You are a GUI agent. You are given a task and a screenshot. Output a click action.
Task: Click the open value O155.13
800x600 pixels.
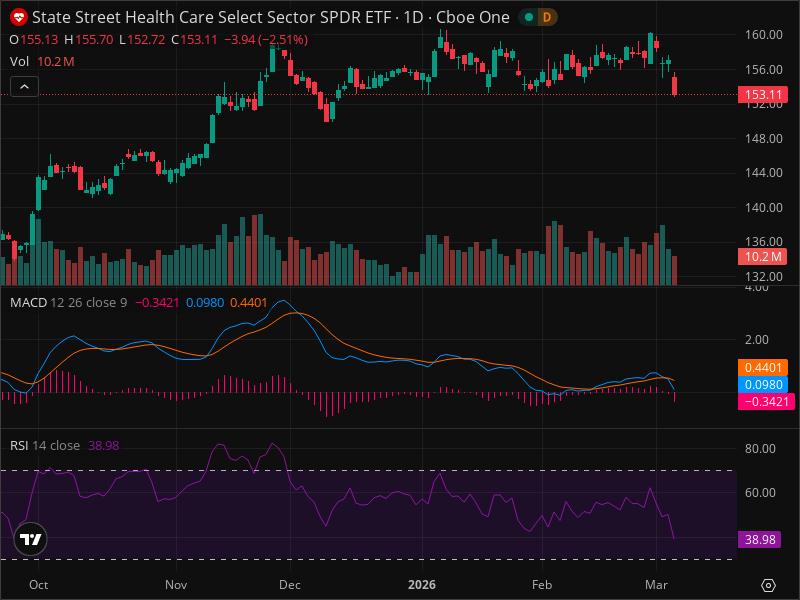34,40
